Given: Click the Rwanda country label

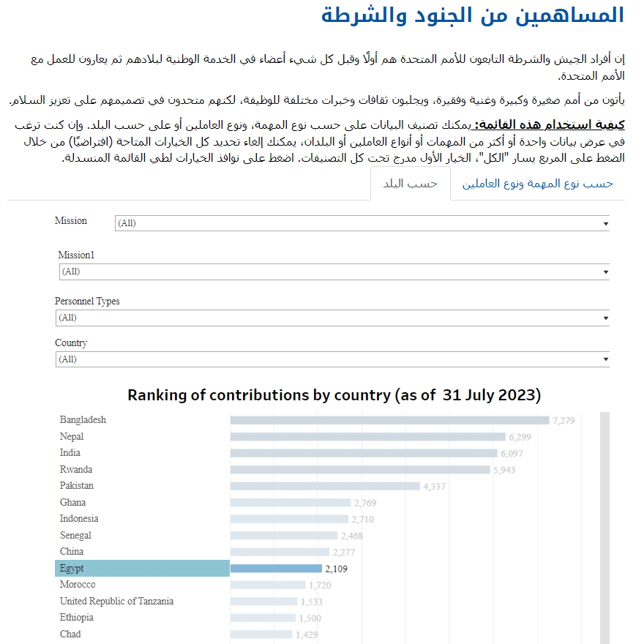Looking at the screenshot, I should pyautogui.click(x=76, y=469).
